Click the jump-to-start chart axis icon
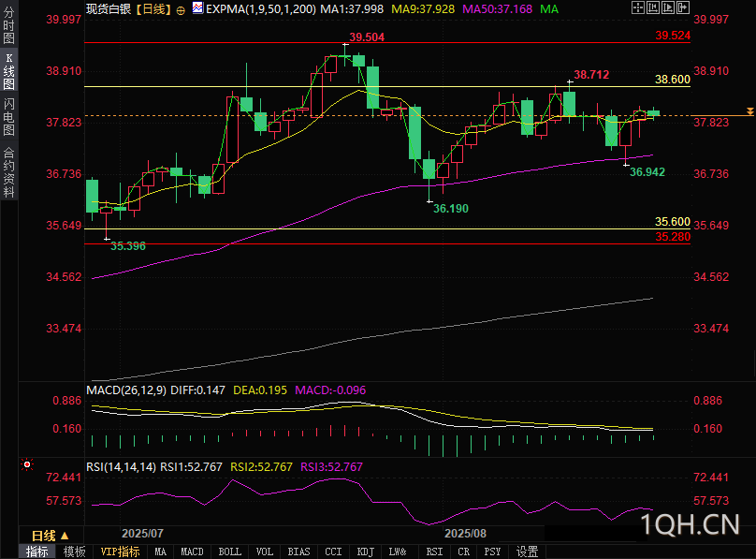 [x=653, y=7]
